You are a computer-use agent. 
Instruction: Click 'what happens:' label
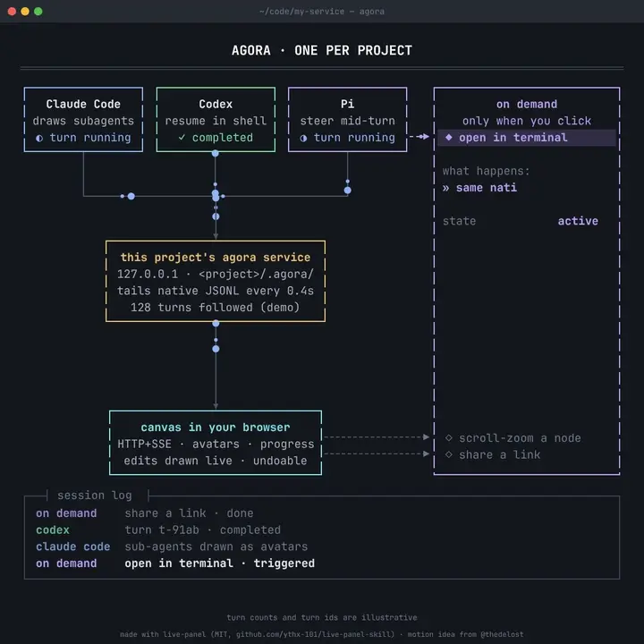point(486,171)
